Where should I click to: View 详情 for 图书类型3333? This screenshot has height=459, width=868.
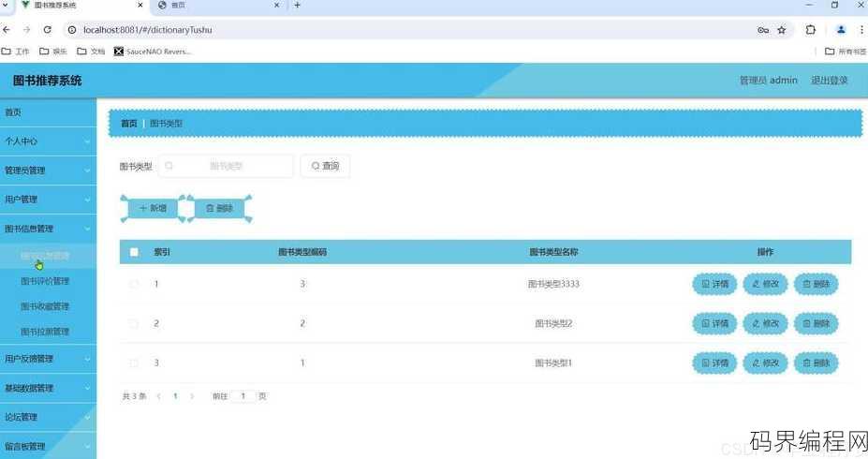714,284
